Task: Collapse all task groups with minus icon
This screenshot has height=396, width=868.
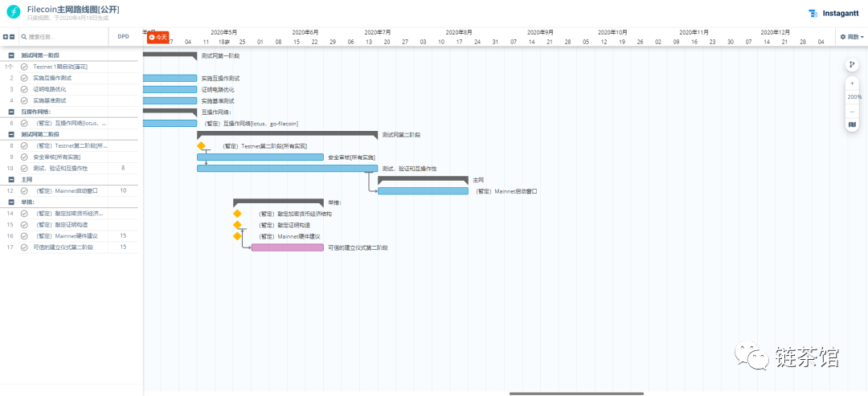Action: pos(12,37)
